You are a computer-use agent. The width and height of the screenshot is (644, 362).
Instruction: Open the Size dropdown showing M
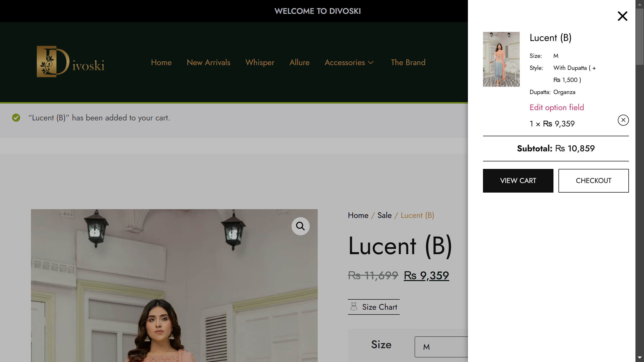441,347
